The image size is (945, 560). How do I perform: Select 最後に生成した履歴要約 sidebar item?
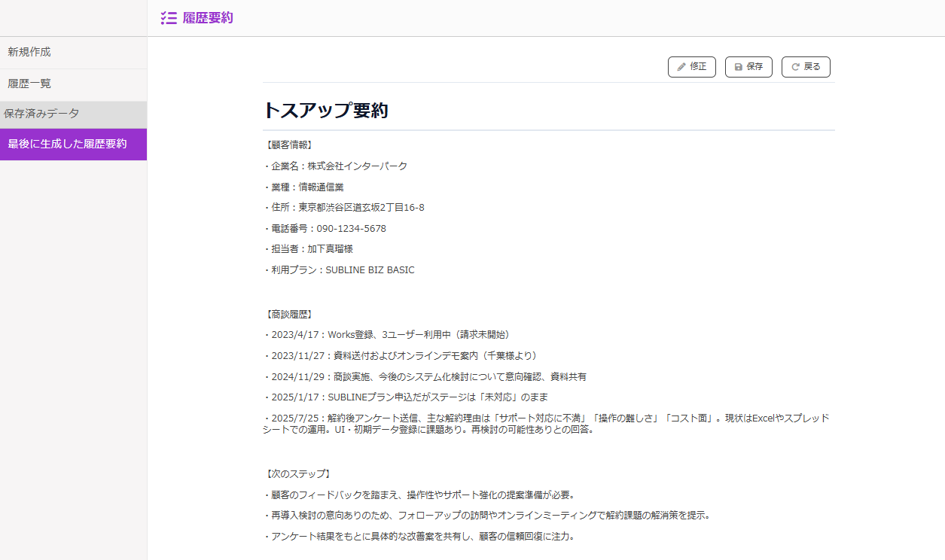(x=67, y=144)
